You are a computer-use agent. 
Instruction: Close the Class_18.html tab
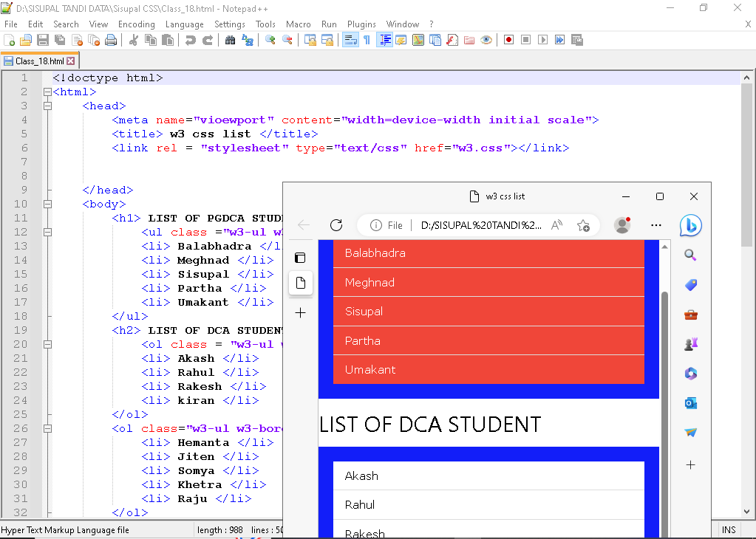(71, 61)
